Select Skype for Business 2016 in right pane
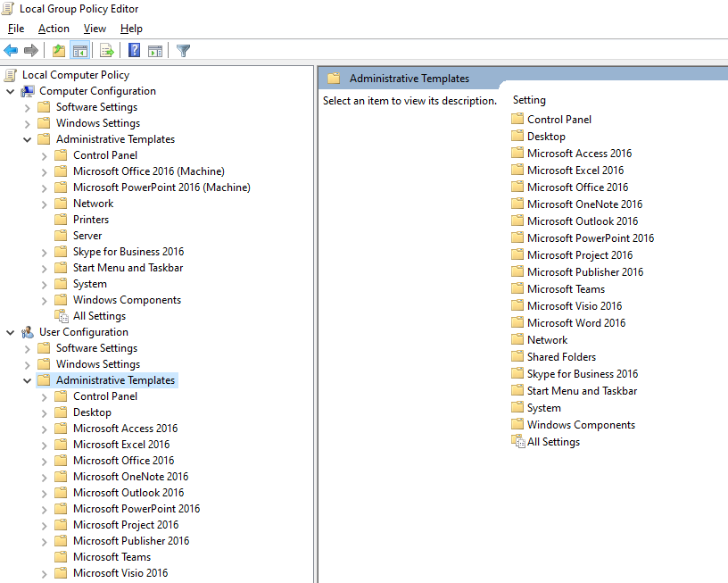The image size is (728, 583). (x=583, y=373)
